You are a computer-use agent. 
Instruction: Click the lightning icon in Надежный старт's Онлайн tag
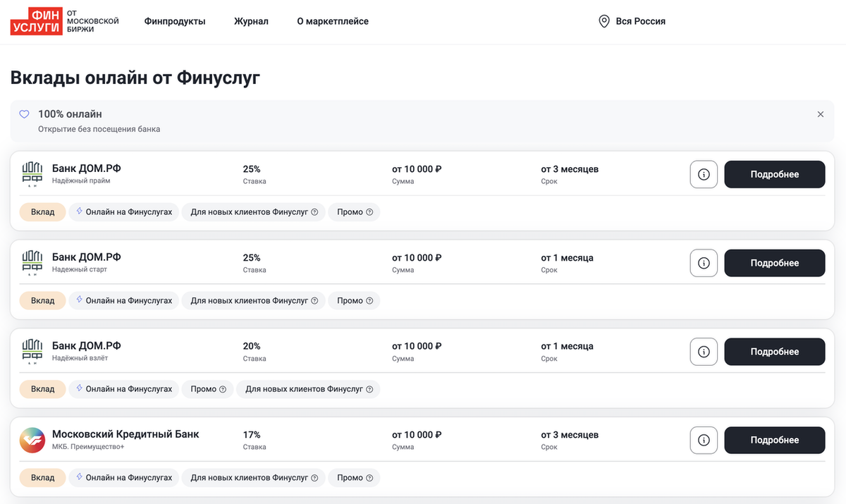[x=79, y=300]
